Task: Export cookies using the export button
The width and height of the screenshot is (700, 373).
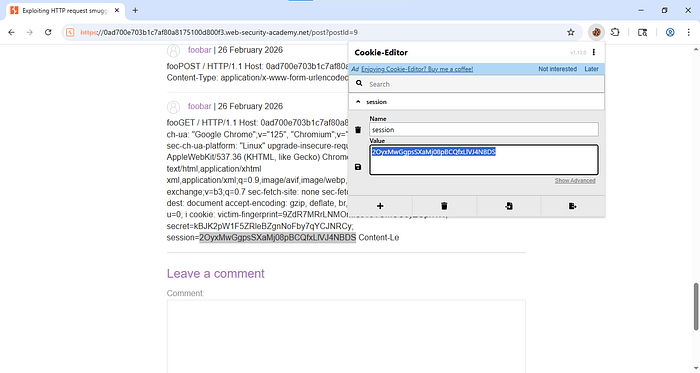Action: (573, 206)
